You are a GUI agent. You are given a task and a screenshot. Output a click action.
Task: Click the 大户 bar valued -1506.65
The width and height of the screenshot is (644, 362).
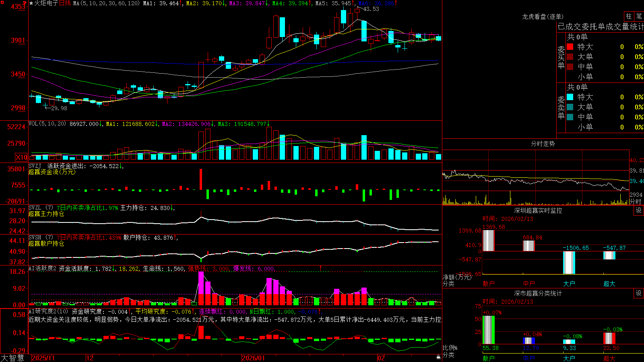(569, 263)
